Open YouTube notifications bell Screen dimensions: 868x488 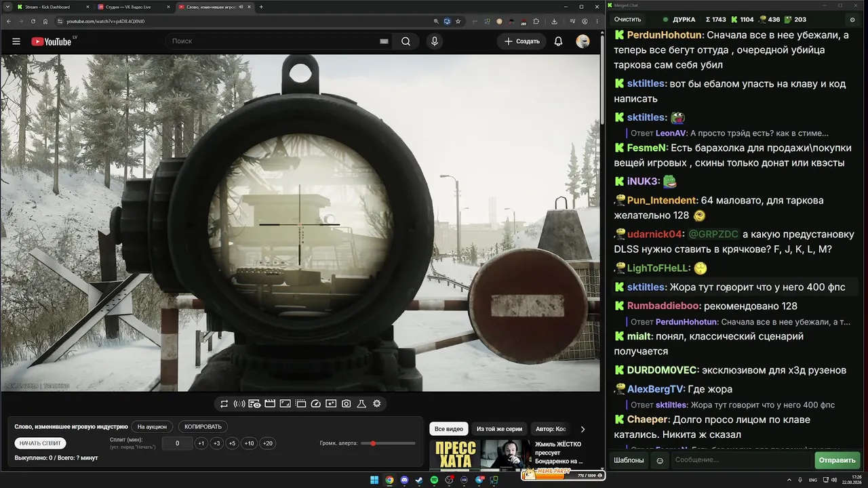pos(558,41)
